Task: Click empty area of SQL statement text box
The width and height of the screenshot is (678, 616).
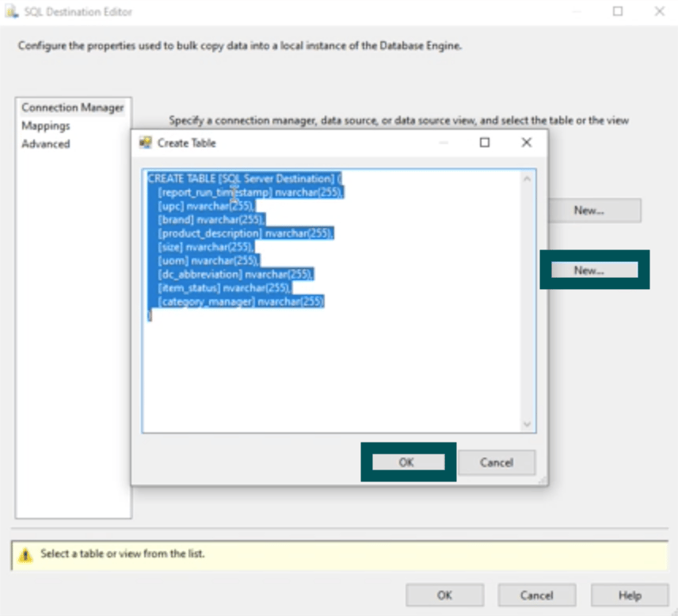Action: pyautogui.click(x=333, y=372)
